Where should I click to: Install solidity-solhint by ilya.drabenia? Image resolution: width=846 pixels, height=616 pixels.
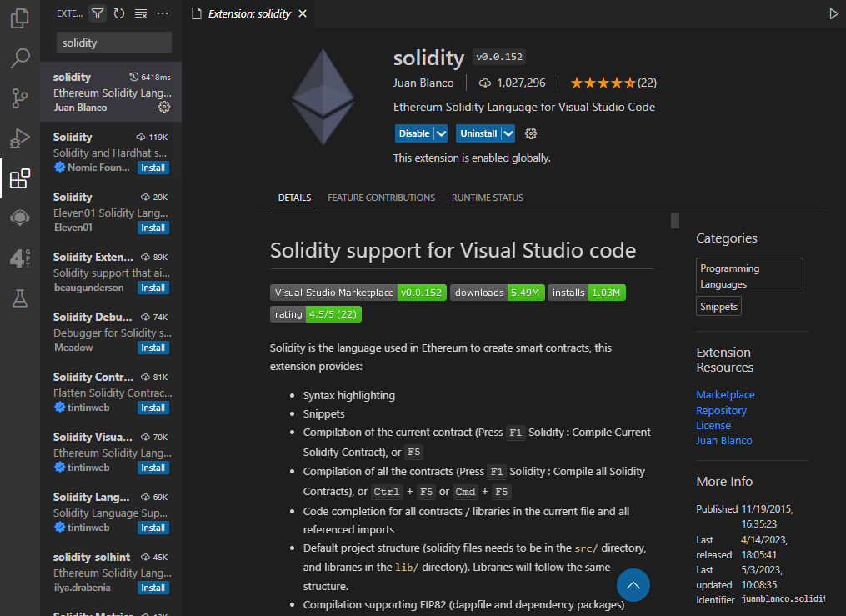(153, 588)
